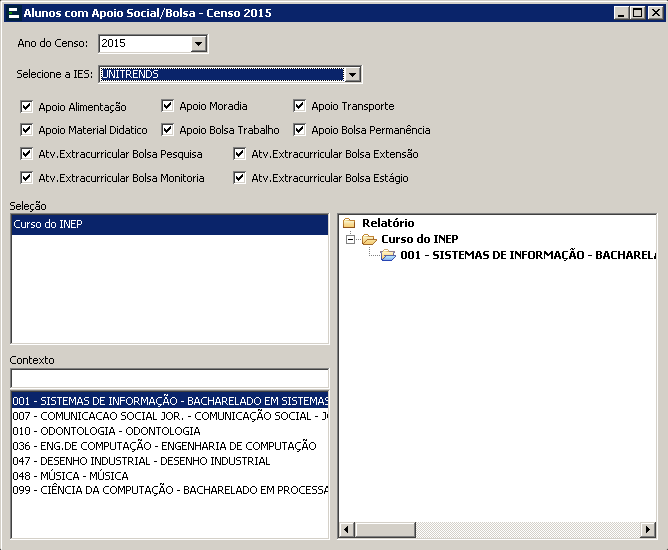Select 010 - Odontologia in Contexto list
Image resolution: width=668 pixels, height=550 pixels.
[106, 431]
